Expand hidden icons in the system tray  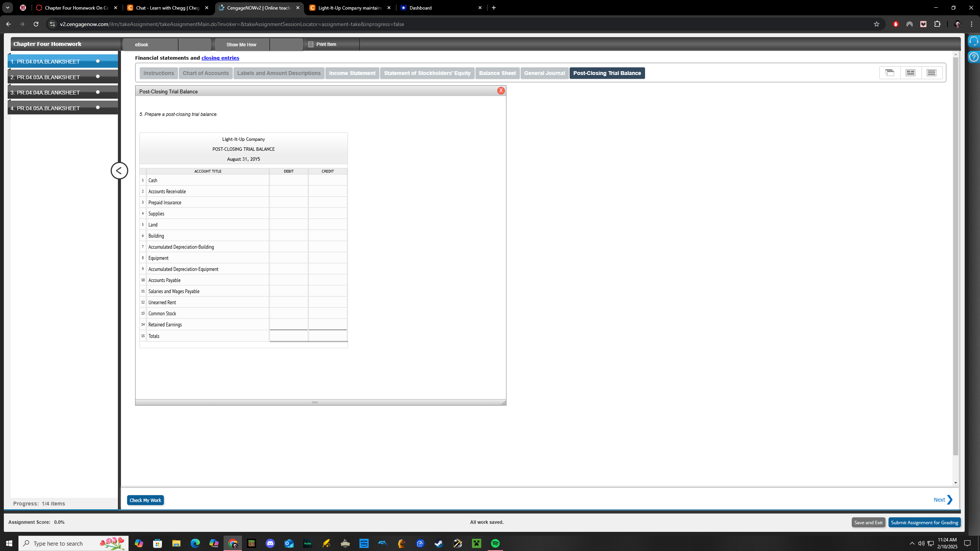[912, 543]
